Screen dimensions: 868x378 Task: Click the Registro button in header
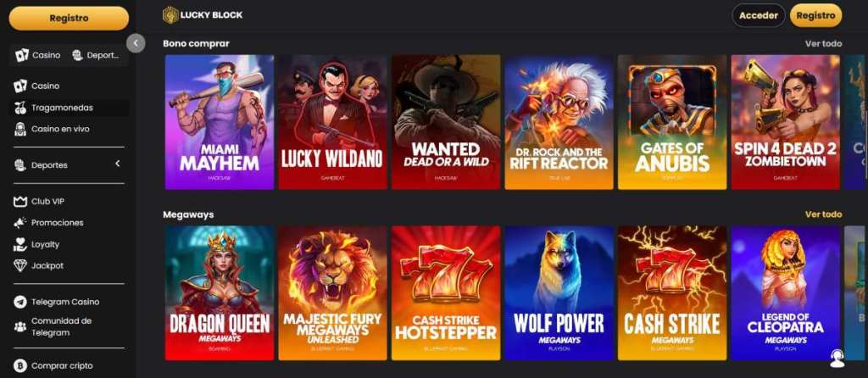point(815,15)
